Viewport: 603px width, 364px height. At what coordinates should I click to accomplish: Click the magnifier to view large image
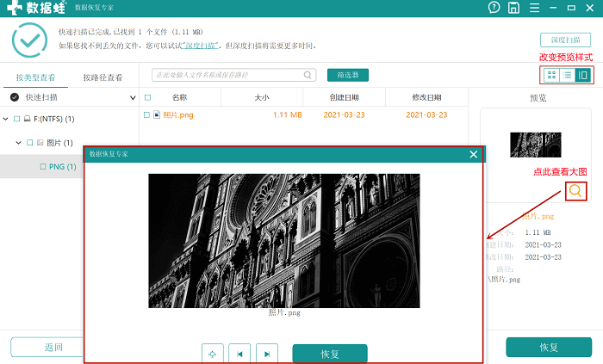pos(575,191)
